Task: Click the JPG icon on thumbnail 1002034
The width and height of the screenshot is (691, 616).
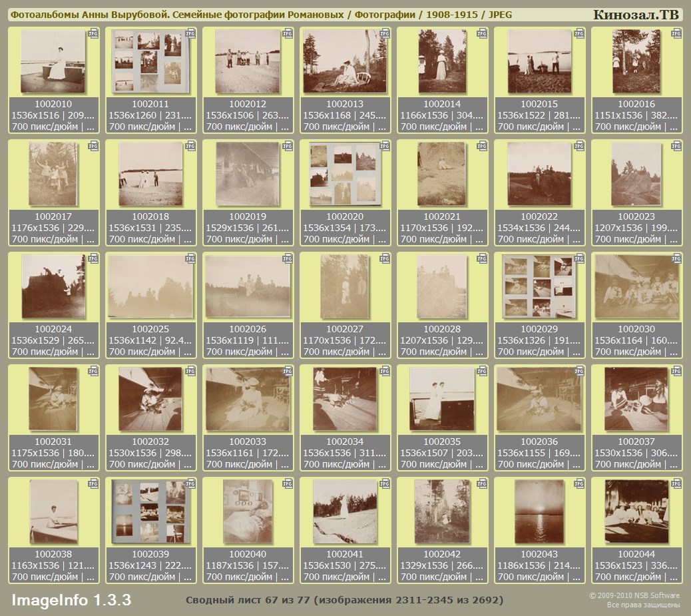Action: [x=385, y=371]
